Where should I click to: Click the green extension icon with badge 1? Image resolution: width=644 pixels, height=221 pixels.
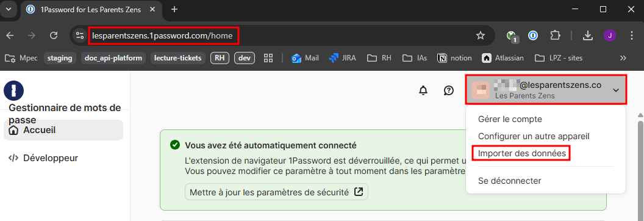pos(512,37)
